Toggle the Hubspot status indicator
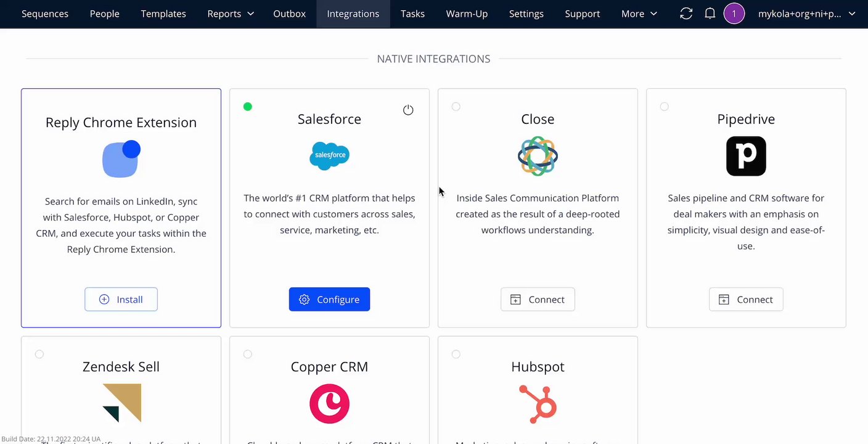The width and height of the screenshot is (868, 444). coord(456,354)
